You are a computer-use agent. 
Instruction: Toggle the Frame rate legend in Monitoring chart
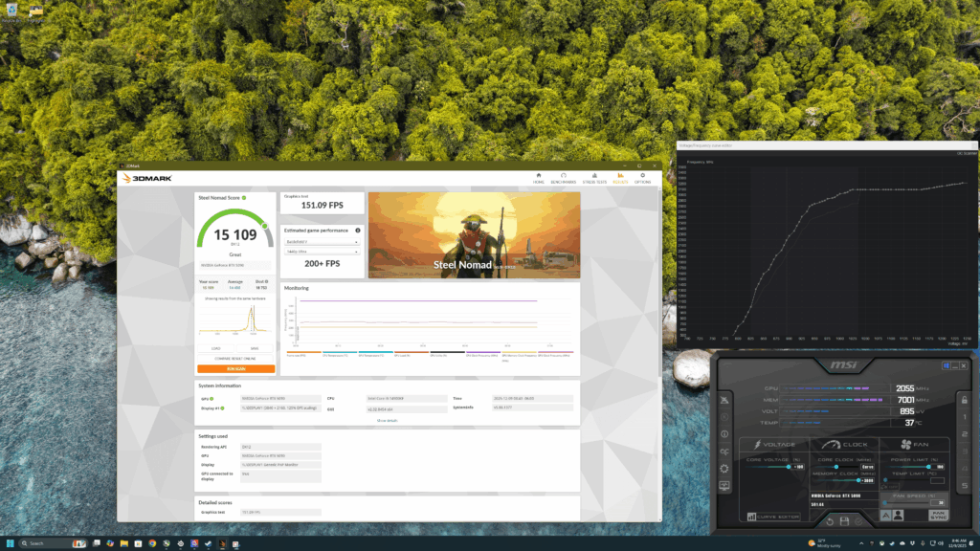(304, 354)
